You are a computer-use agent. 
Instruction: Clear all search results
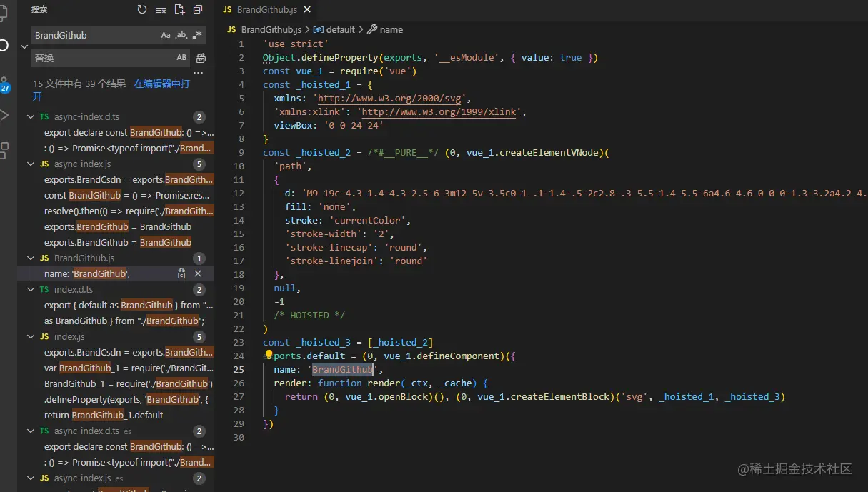(x=161, y=9)
